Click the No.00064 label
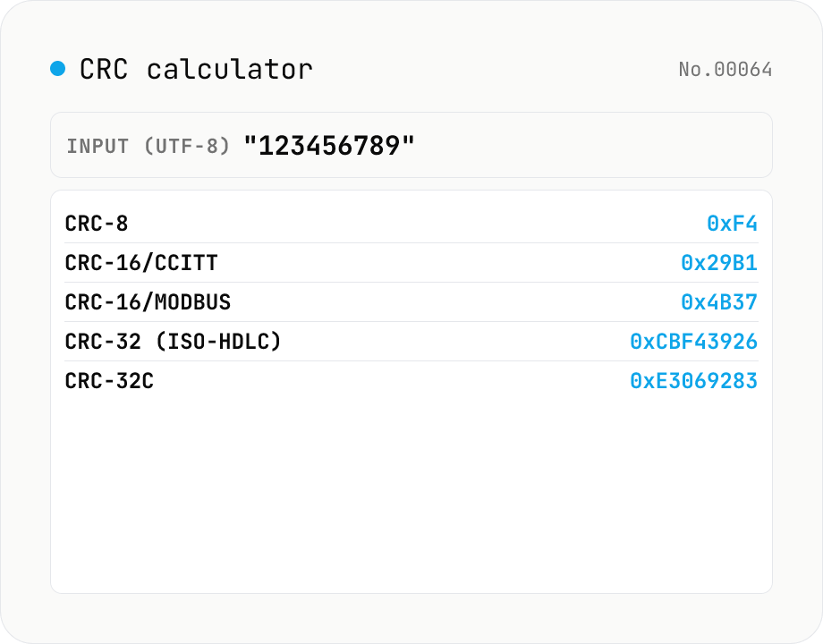 (x=725, y=69)
